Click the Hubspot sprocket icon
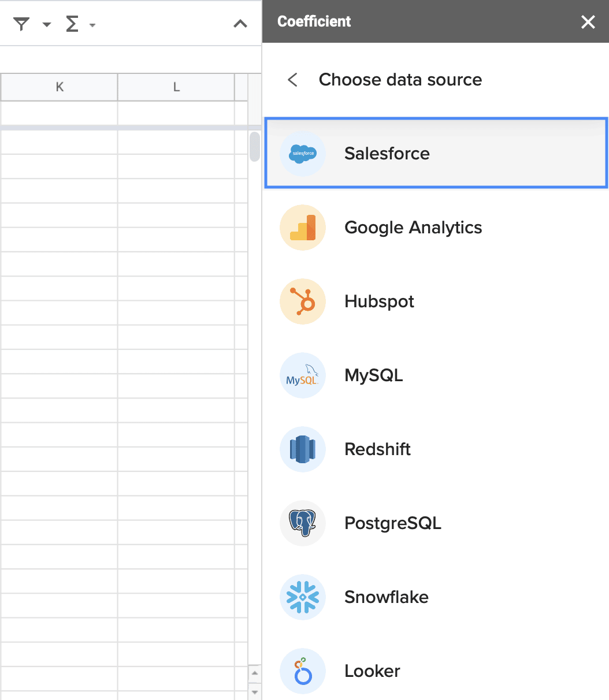Viewport: 609px width, 700px height. 303,301
